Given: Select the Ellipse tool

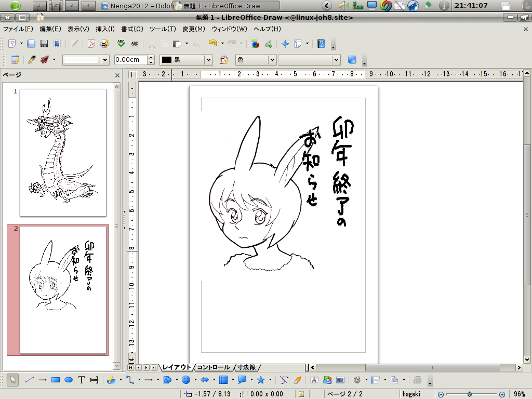Looking at the screenshot, I should point(69,380).
